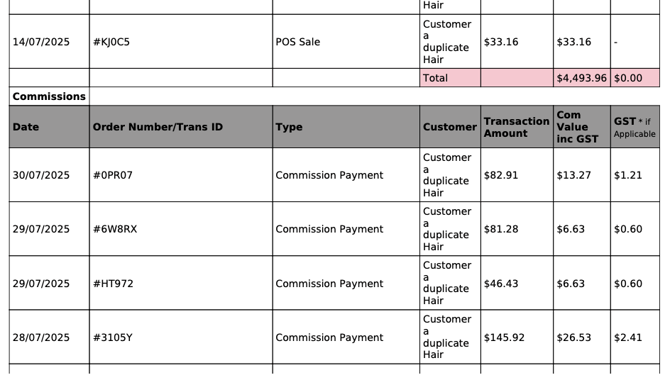This screenshot has width=670, height=380.
Task: Click Order Number/Trans ID column header
Action: click(x=181, y=127)
